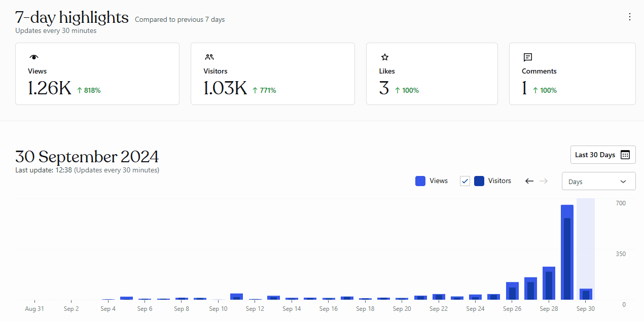Click the calendar icon beside Last 30 Days
The image size is (644, 322).
point(625,155)
